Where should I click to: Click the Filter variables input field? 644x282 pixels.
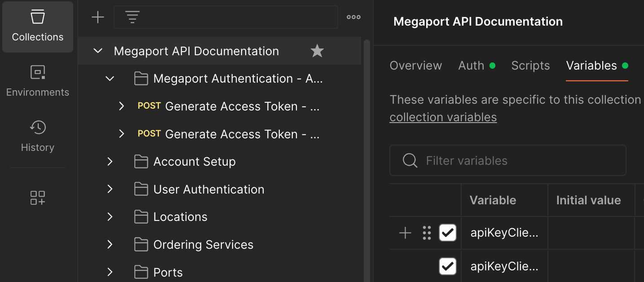[508, 160]
